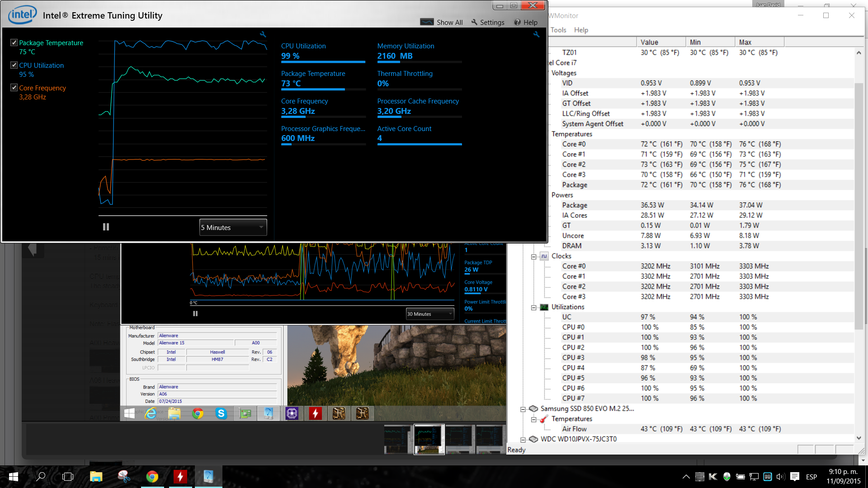Click the Clocks waveform icon in HWMonitor

pyautogui.click(x=544, y=256)
